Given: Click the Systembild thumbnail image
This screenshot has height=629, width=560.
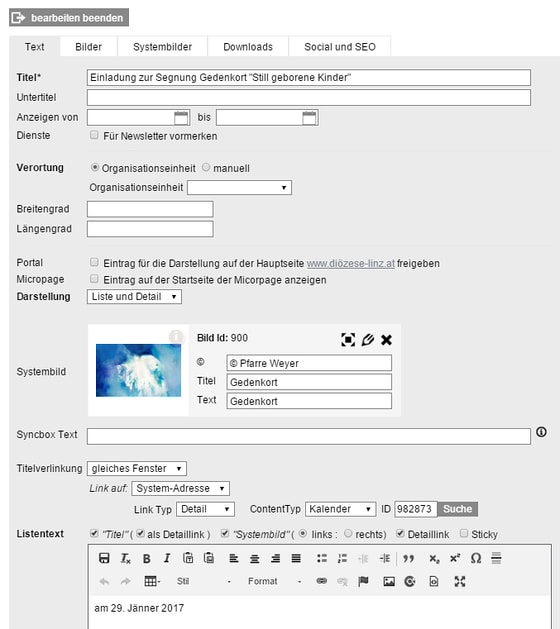Looking at the screenshot, I should (138, 370).
